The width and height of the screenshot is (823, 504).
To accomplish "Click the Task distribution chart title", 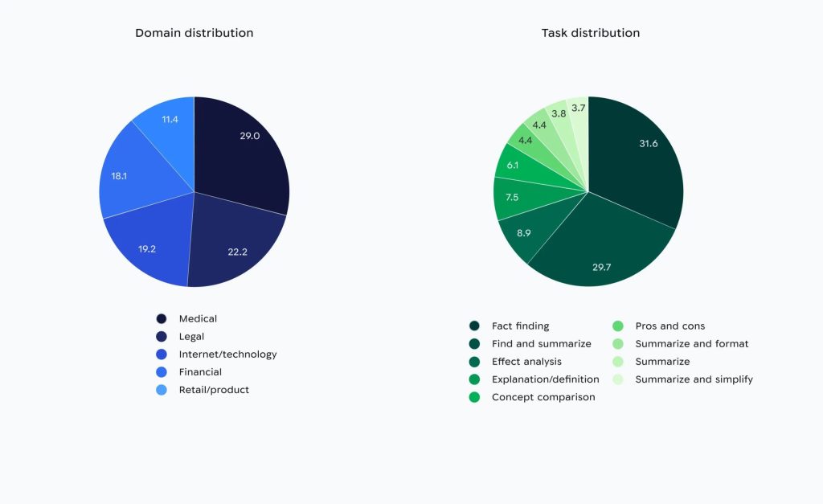I will pos(591,33).
